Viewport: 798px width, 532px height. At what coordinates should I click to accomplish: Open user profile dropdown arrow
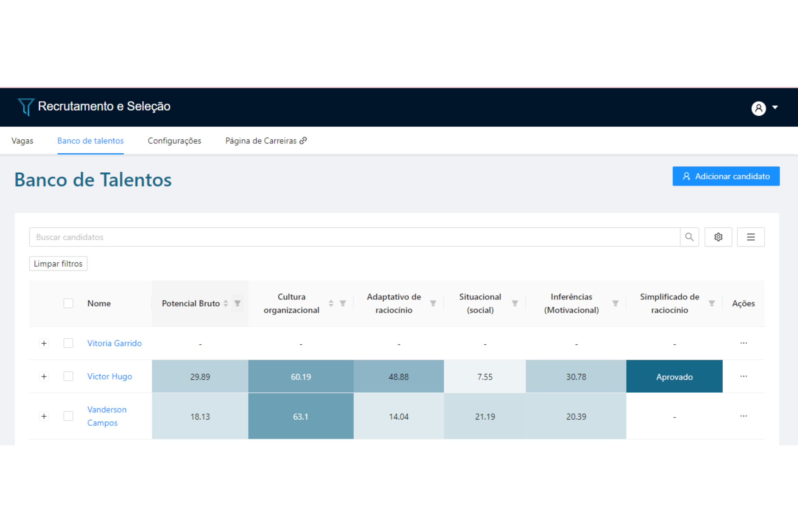(x=775, y=107)
